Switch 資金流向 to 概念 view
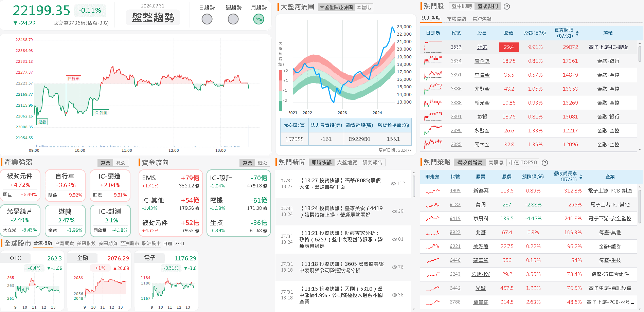 pos(262,163)
